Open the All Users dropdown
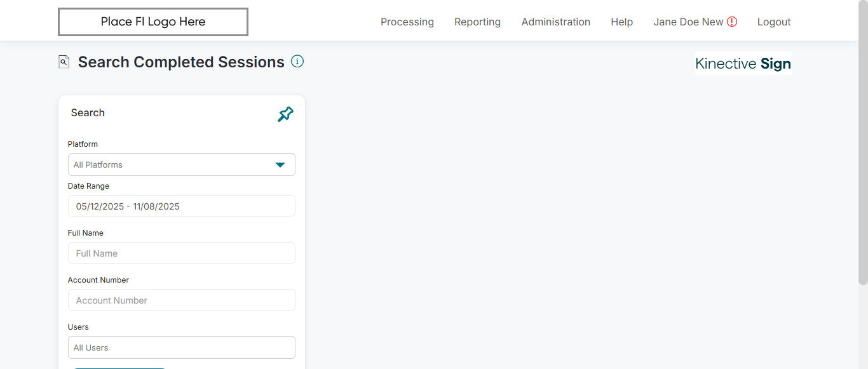This screenshot has width=868, height=369. (181, 347)
